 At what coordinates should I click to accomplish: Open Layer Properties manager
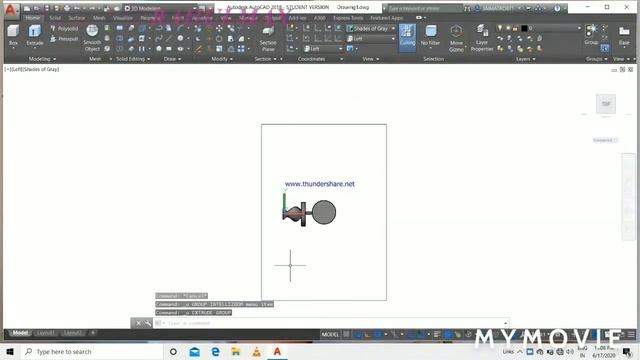point(482,38)
